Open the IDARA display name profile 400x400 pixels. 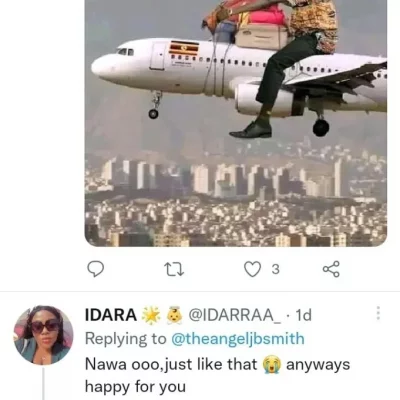[111, 315]
